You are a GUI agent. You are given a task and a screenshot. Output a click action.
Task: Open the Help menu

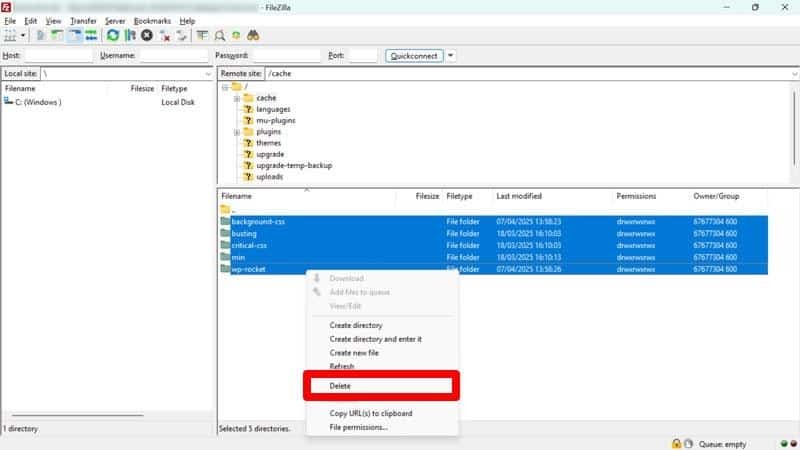187,21
